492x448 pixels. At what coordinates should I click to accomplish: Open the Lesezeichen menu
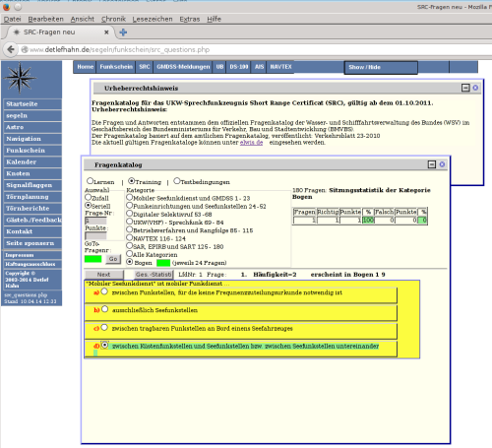(153, 19)
